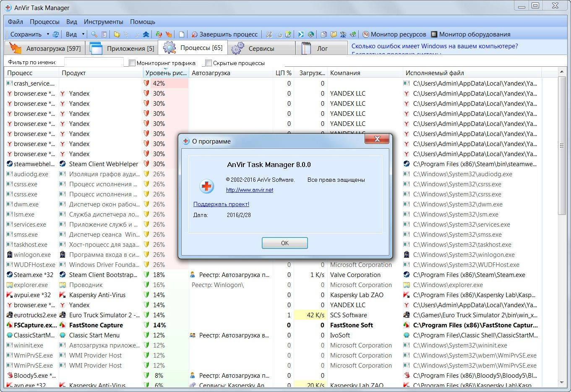This screenshot has height=392, width=571.
Task: Click the Завершить процесс button
Action: pos(224,34)
